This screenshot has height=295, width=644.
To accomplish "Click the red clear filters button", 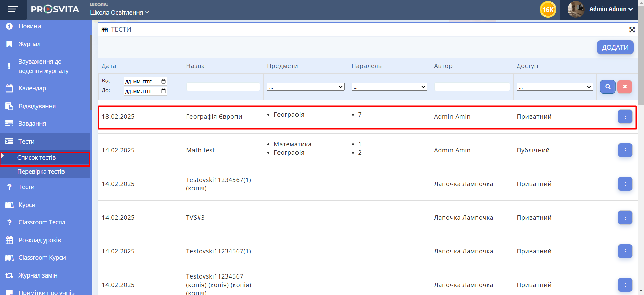I will (625, 87).
